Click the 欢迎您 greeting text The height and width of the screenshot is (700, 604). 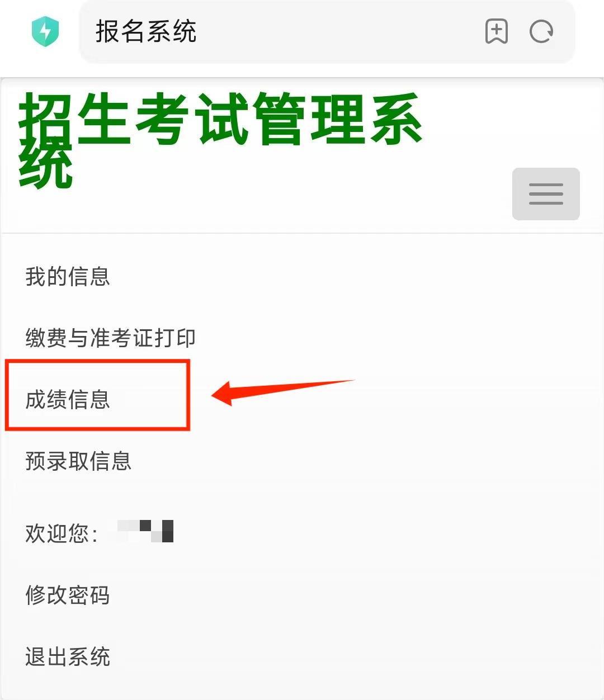point(62,533)
